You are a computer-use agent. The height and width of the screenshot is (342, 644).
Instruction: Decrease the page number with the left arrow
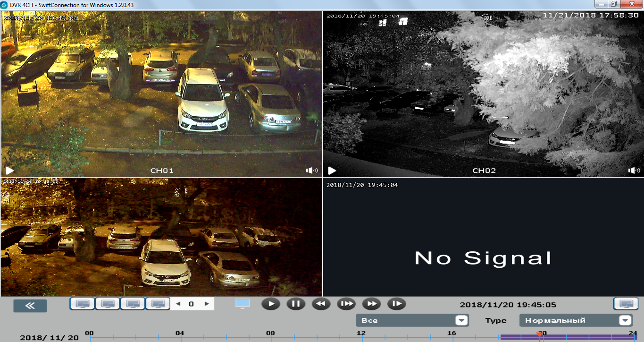(x=178, y=304)
